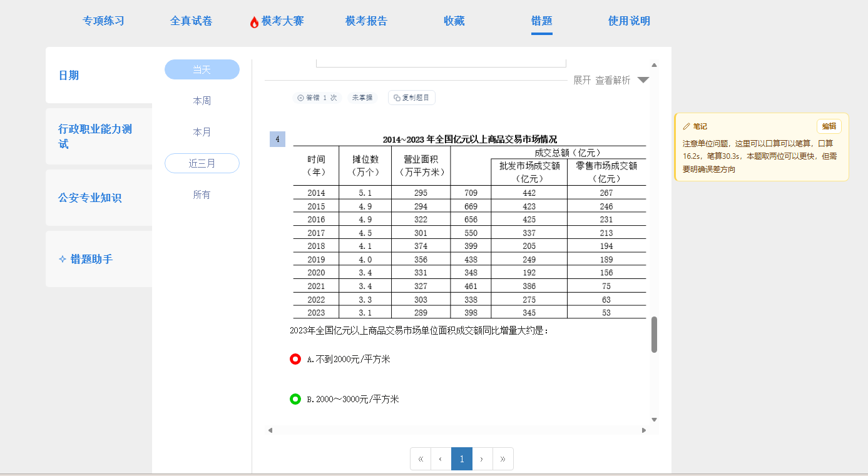The image size is (868, 476).
Task: Filter wrong questions by 当天
Action: 202,69
